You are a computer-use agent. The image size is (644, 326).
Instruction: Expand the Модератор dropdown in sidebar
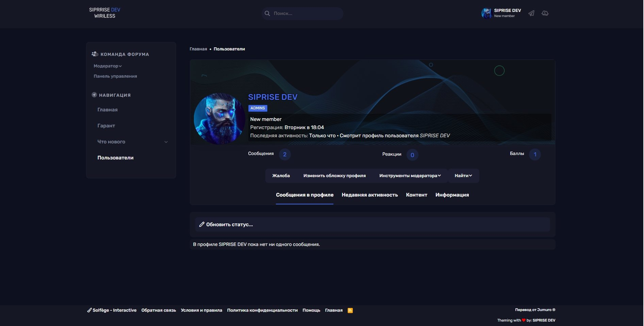pos(108,66)
